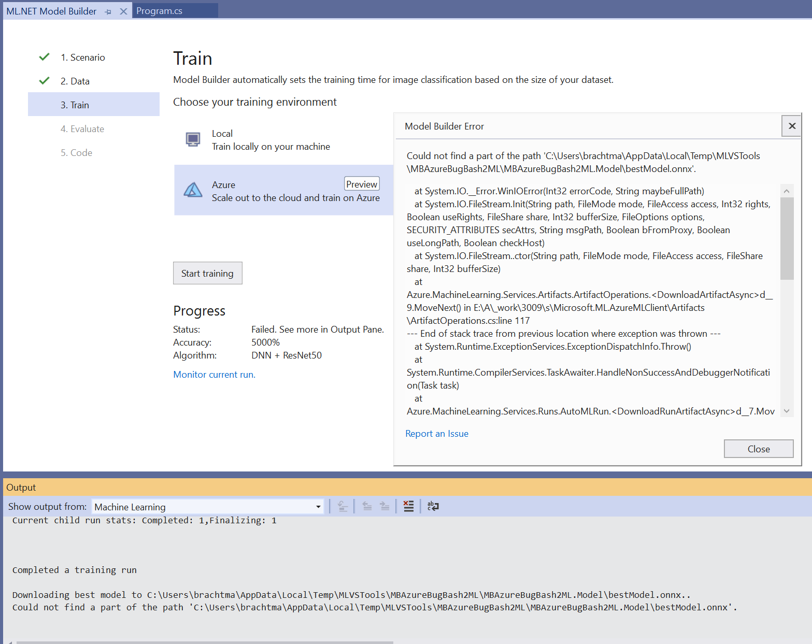Click Start training button

207,273
